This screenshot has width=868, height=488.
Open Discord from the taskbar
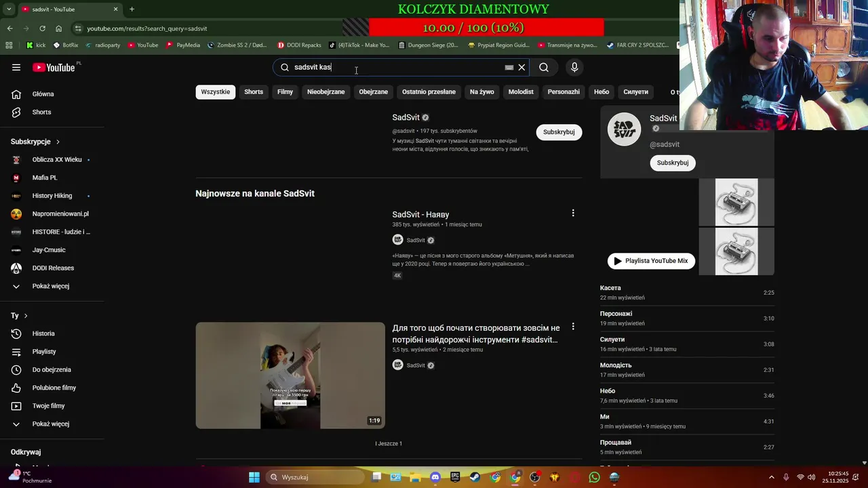tap(435, 477)
